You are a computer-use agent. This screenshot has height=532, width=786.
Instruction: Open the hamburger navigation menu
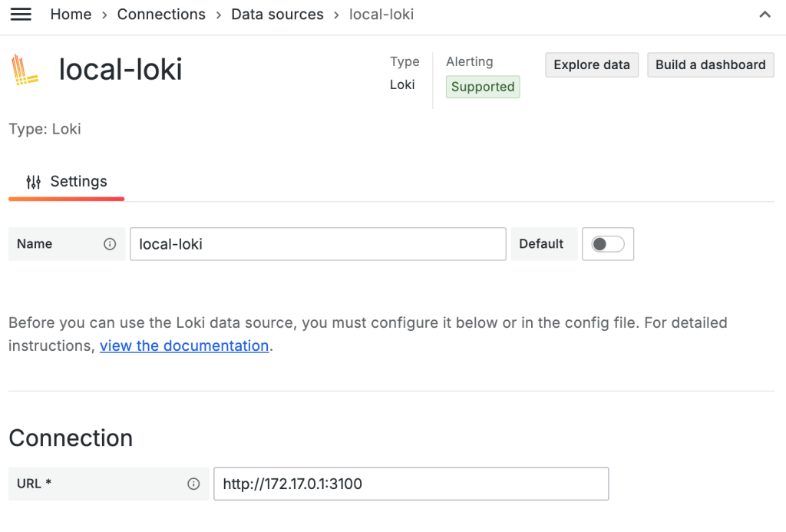(21, 15)
